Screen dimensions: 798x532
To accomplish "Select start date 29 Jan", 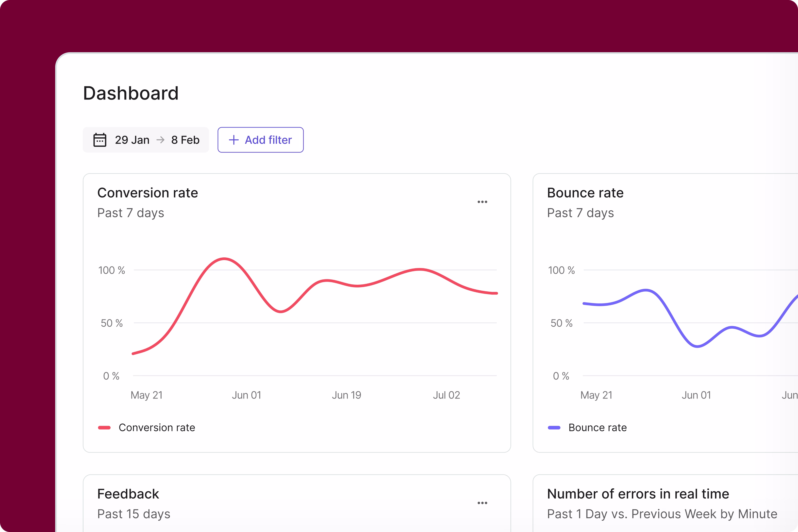I will tap(132, 140).
